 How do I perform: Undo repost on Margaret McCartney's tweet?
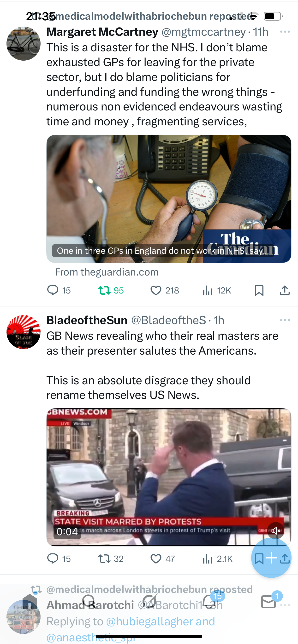tap(111, 291)
